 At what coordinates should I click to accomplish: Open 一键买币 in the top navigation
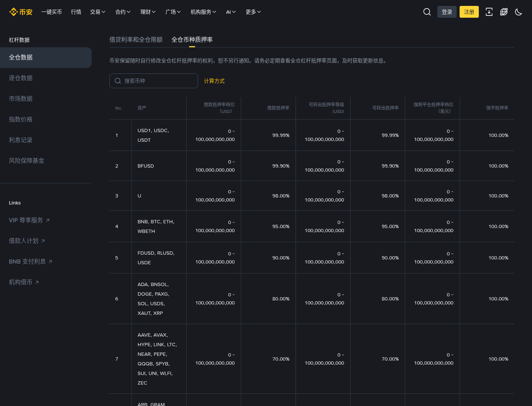pos(52,12)
